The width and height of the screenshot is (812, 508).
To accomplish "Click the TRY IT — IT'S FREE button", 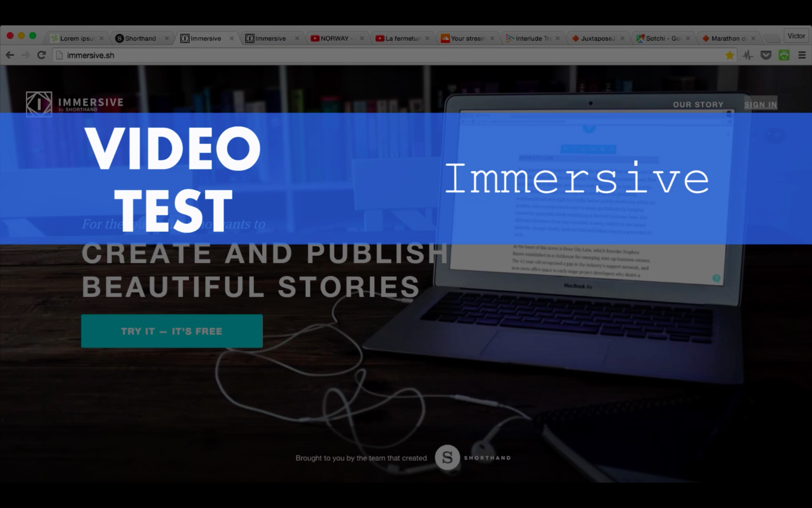I will tap(172, 331).
